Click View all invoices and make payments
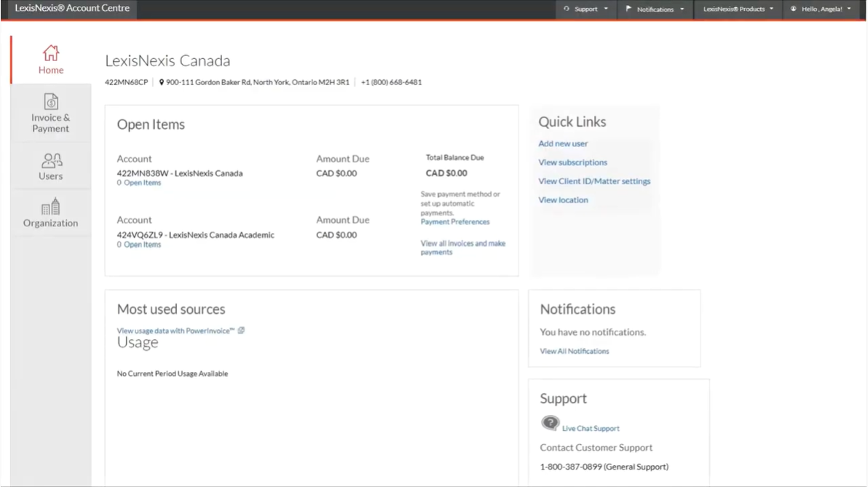Screen dimensions: 868x487 462,248
